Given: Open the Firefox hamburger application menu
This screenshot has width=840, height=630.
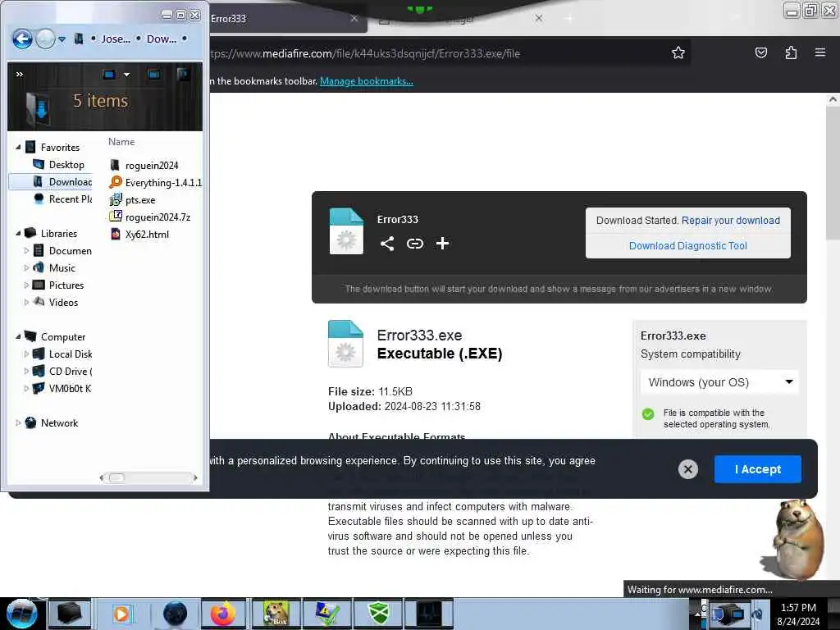Looking at the screenshot, I should 819,52.
